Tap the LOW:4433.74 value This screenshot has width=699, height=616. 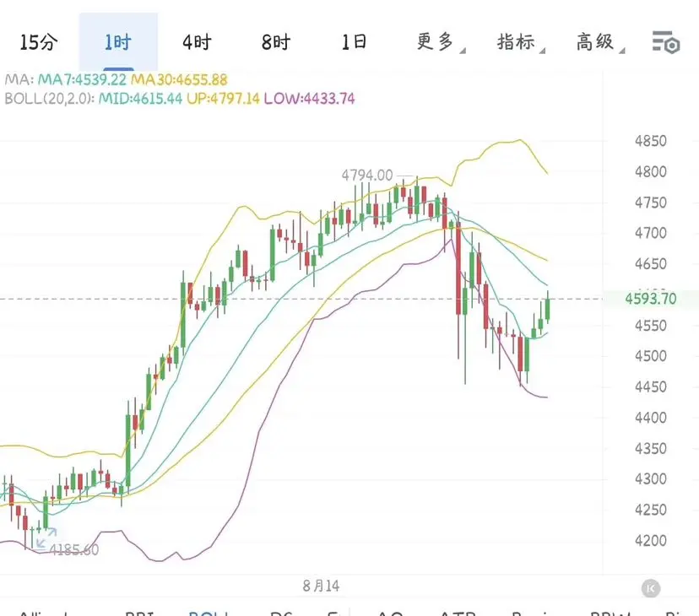tap(309, 98)
